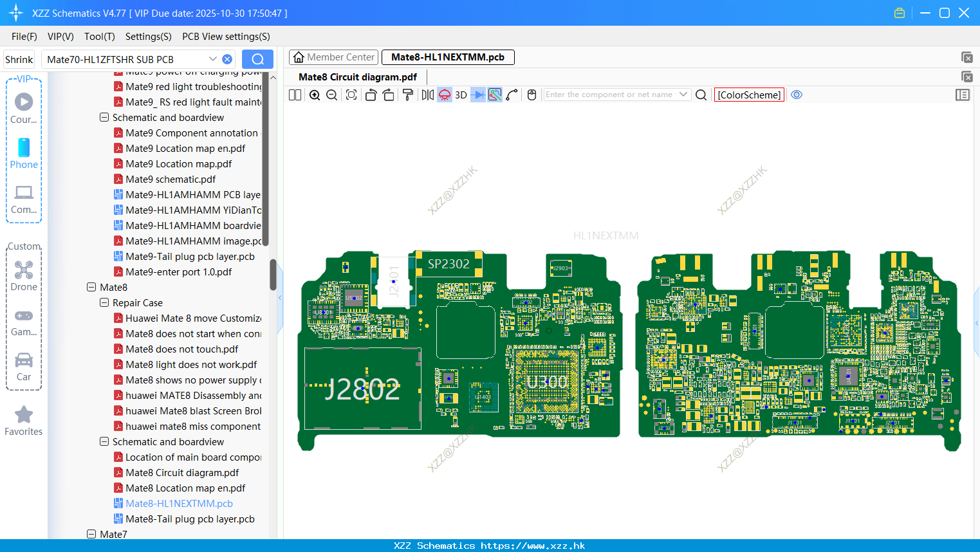Viewport: 980px width, 552px height.
Task: Search component with magnifier icon
Action: [701, 95]
